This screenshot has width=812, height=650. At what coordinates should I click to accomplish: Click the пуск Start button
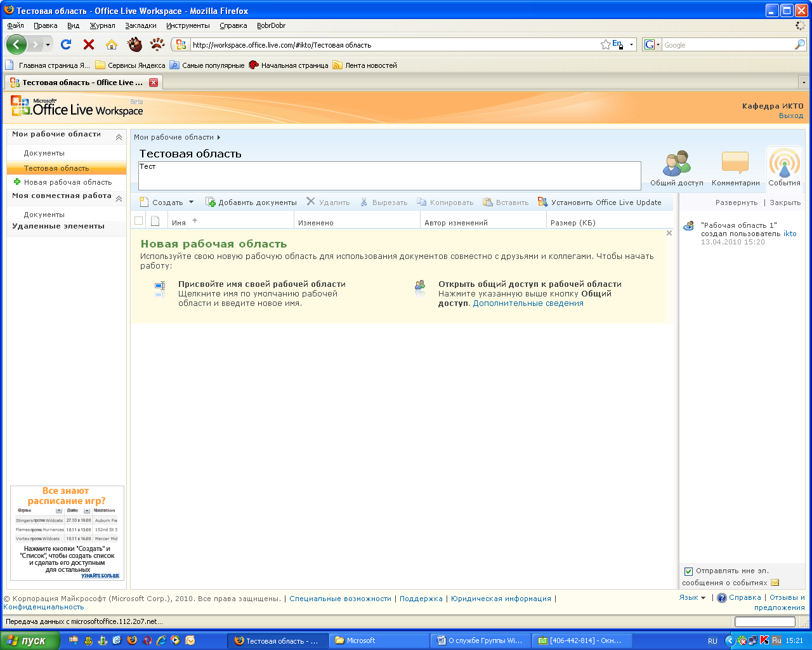30,640
